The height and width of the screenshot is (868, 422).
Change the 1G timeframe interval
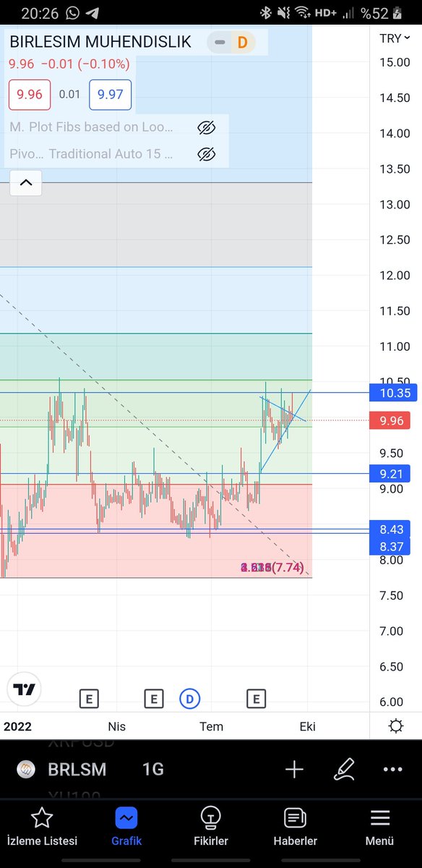(153, 769)
